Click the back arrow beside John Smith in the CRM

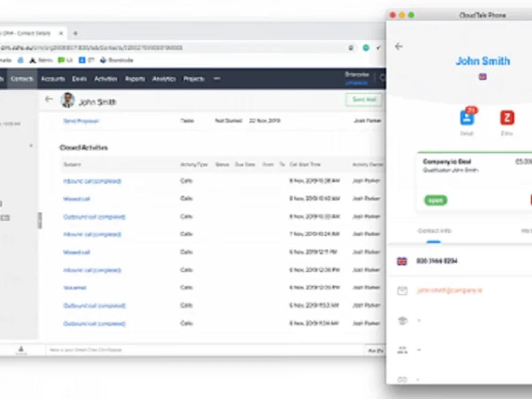point(48,99)
